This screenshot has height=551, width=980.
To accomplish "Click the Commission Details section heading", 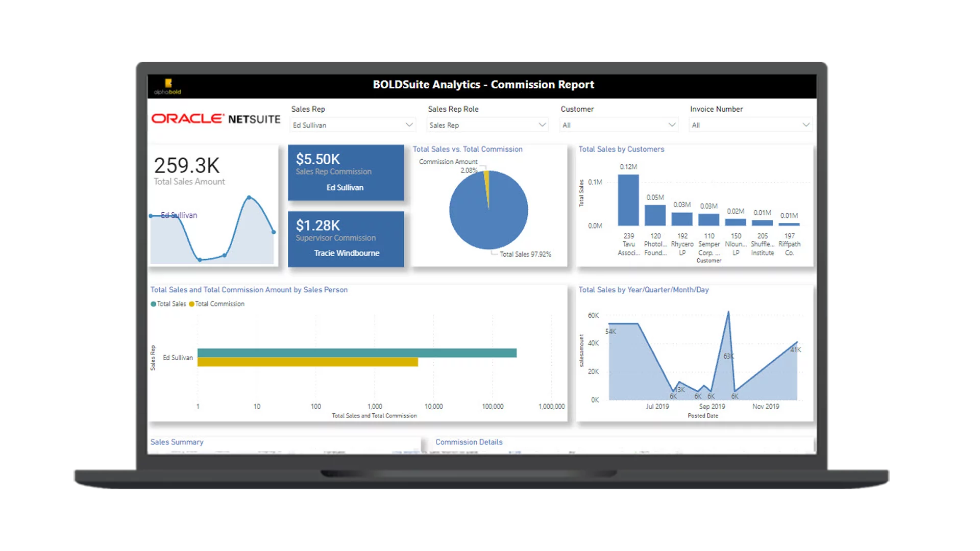I will point(469,442).
